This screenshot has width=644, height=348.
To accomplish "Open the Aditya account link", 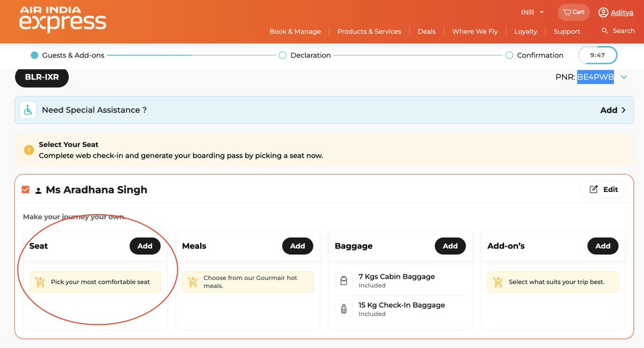I will [623, 12].
